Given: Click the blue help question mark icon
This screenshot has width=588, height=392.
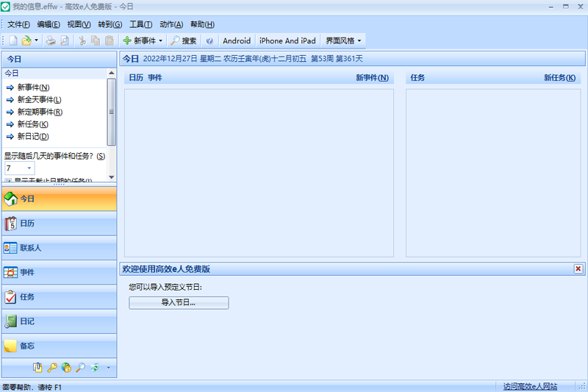Looking at the screenshot, I should [x=209, y=40].
